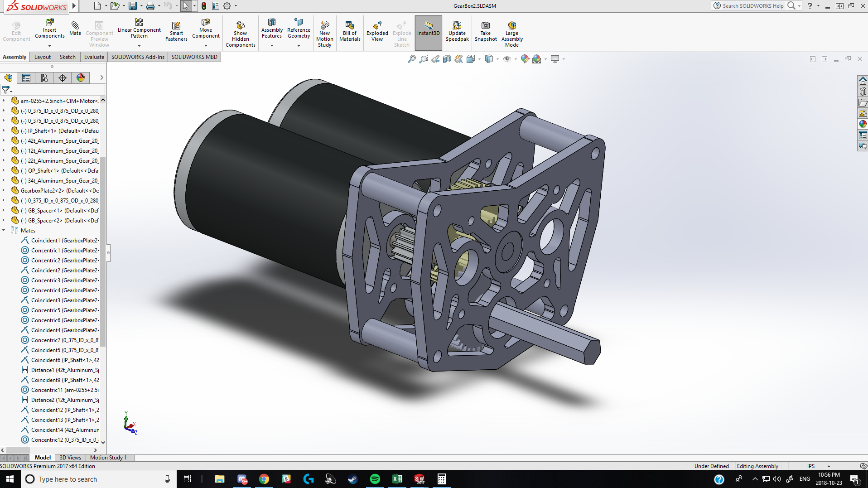This screenshot has height=488, width=868.
Task: Open the Linear Component Pattern tool
Action: 139,28
